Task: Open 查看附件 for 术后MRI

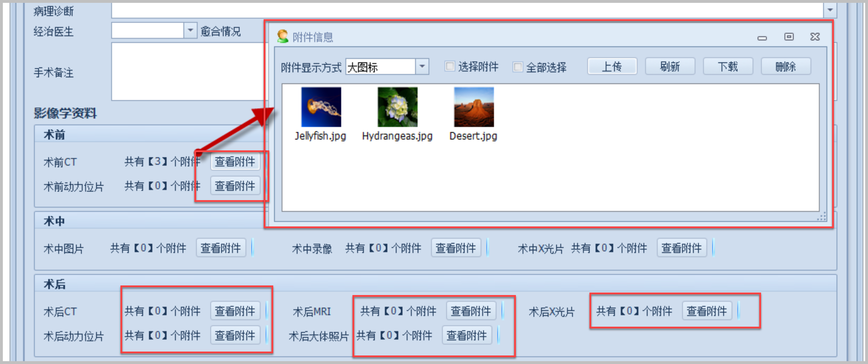Action: [471, 311]
